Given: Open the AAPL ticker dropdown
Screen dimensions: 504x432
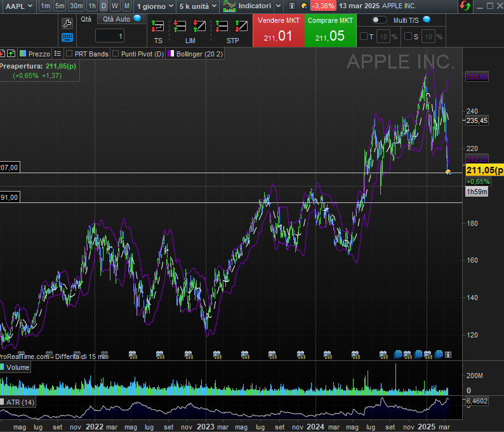Looking at the screenshot, I should (18, 6).
